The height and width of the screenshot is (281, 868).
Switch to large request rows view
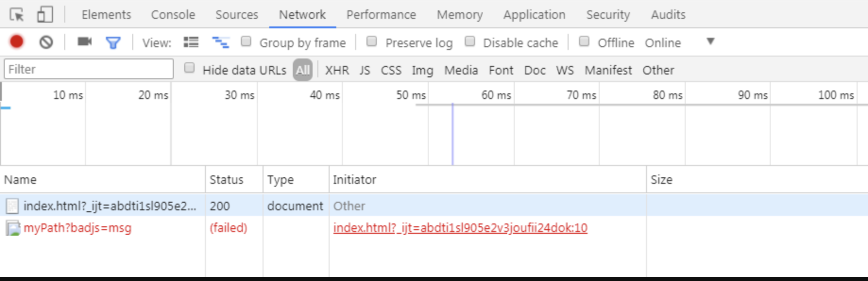pos(191,42)
